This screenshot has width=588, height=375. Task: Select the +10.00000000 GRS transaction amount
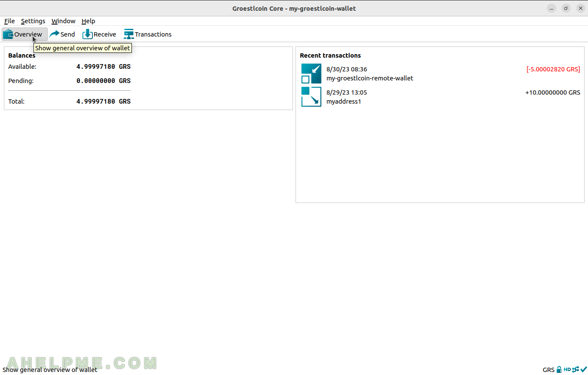(553, 92)
